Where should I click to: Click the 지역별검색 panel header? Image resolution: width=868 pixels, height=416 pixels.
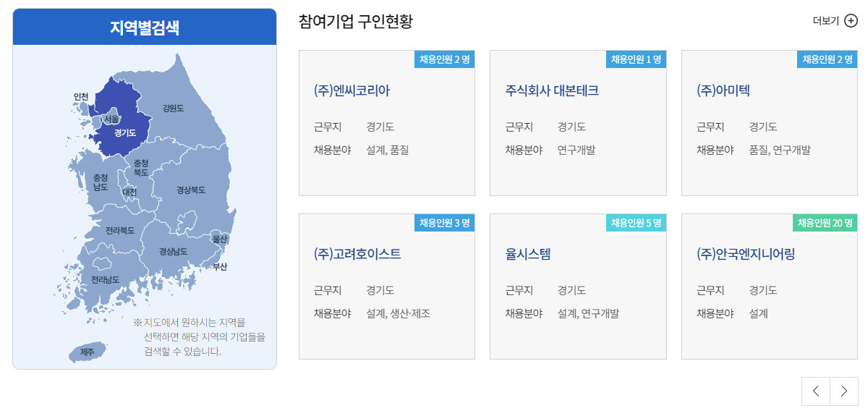pos(145,27)
